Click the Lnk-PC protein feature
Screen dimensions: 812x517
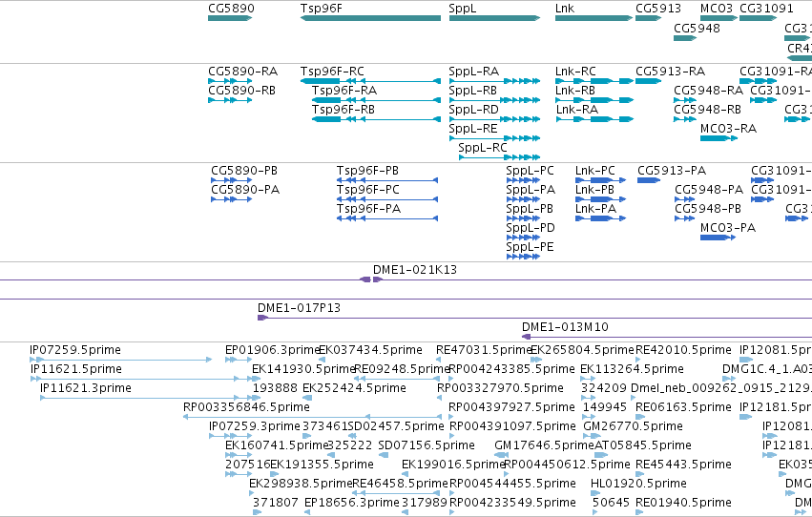(x=601, y=180)
